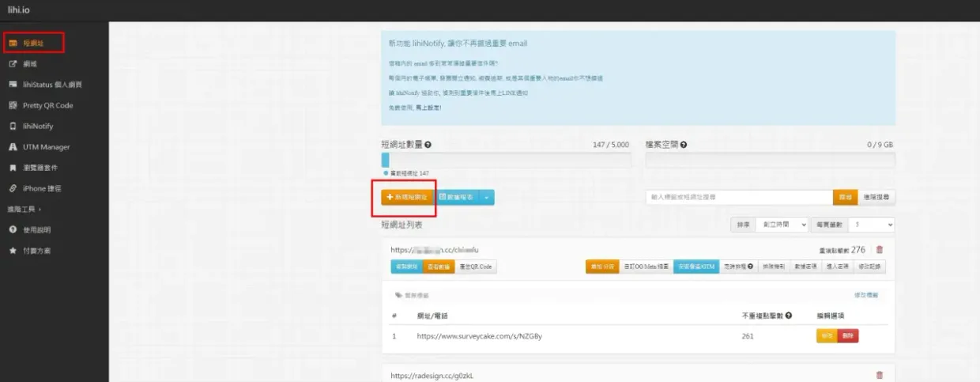980x382 pixels.
Task: Click the 新增短網址 orange button
Action: click(407, 197)
